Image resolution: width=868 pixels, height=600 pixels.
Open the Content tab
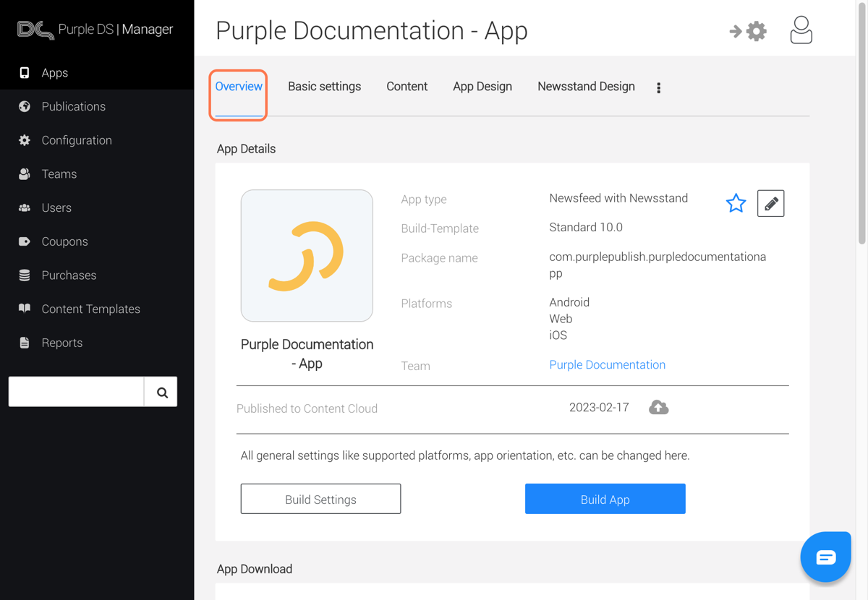point(407,87)
